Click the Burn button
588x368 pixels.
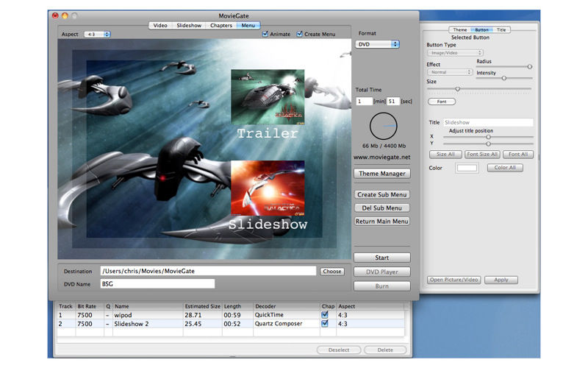[x=382, y=286]
